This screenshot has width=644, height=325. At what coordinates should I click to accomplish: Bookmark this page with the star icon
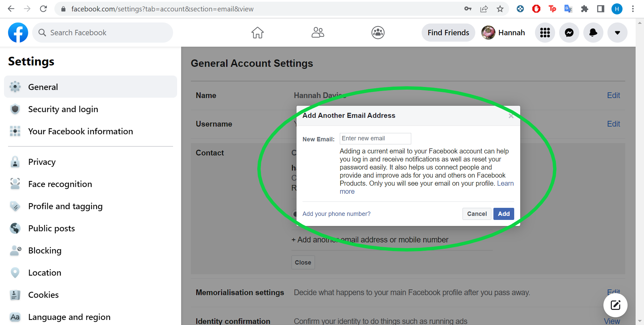click(x=500, y=9)
